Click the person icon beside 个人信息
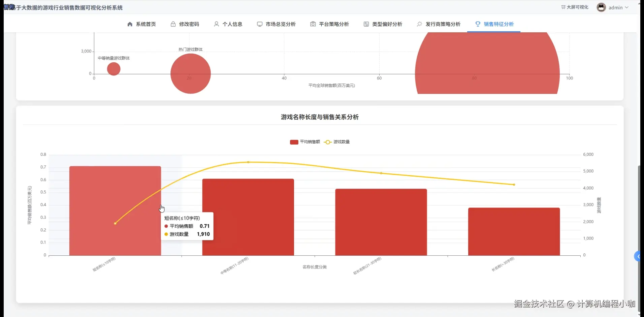Viewport: 644px width, 317px height. pos(216,24)
